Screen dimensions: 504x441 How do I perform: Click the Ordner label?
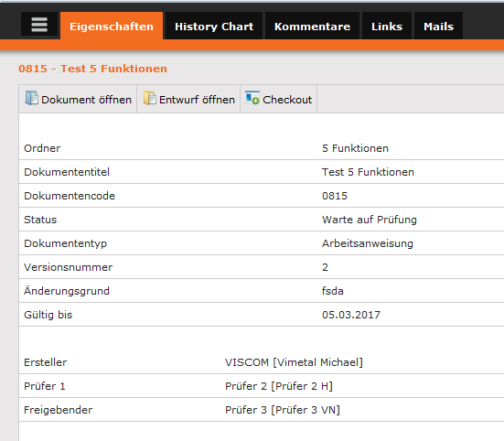pyautogui.click(x=42, y=148)
